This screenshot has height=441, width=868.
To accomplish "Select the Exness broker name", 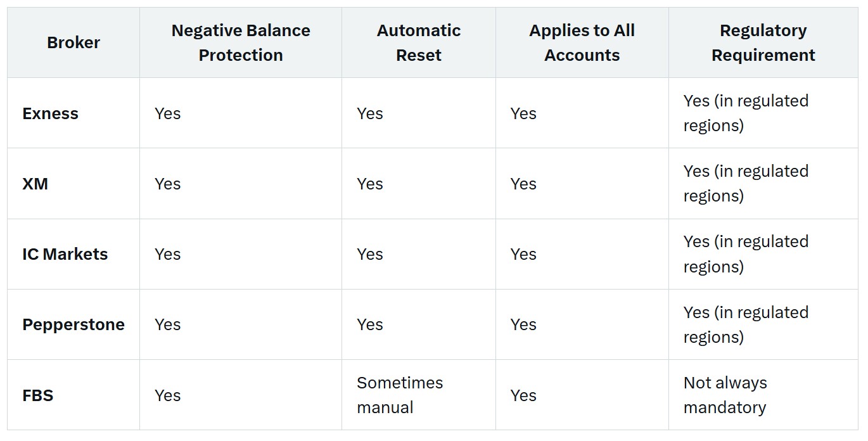I will [x=51, y=113].
